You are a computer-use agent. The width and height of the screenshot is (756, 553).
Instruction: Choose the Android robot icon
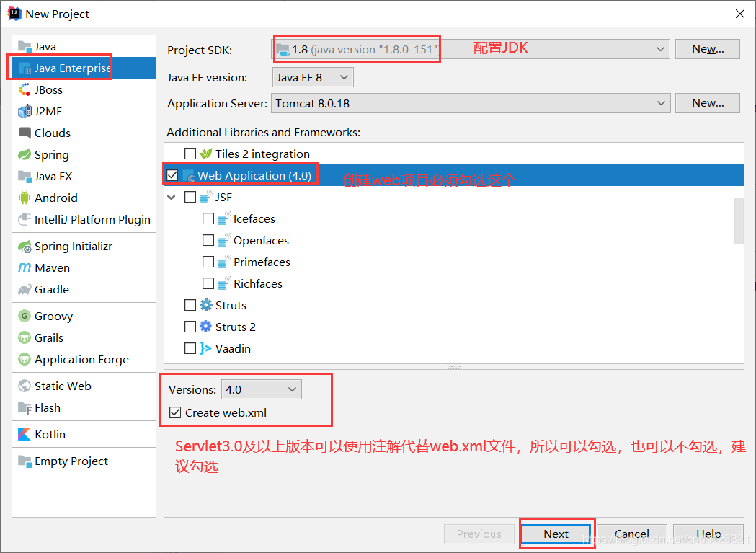click(x=25, y=198)
